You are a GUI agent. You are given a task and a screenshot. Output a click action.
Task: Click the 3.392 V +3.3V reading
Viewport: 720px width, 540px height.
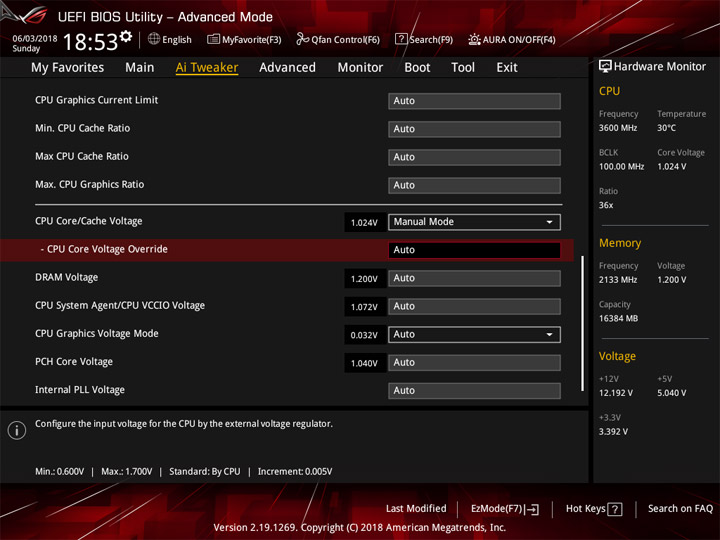(x=613, y=432)
